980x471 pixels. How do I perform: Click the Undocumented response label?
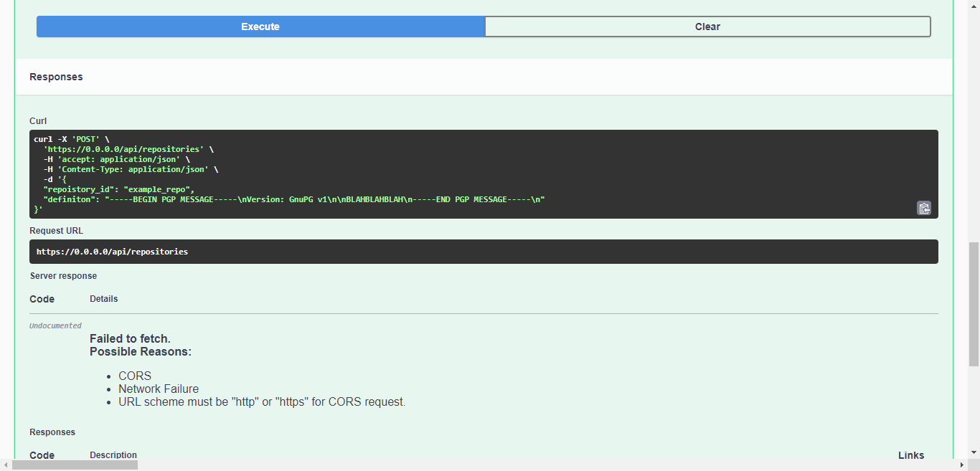tap(55, 325)
